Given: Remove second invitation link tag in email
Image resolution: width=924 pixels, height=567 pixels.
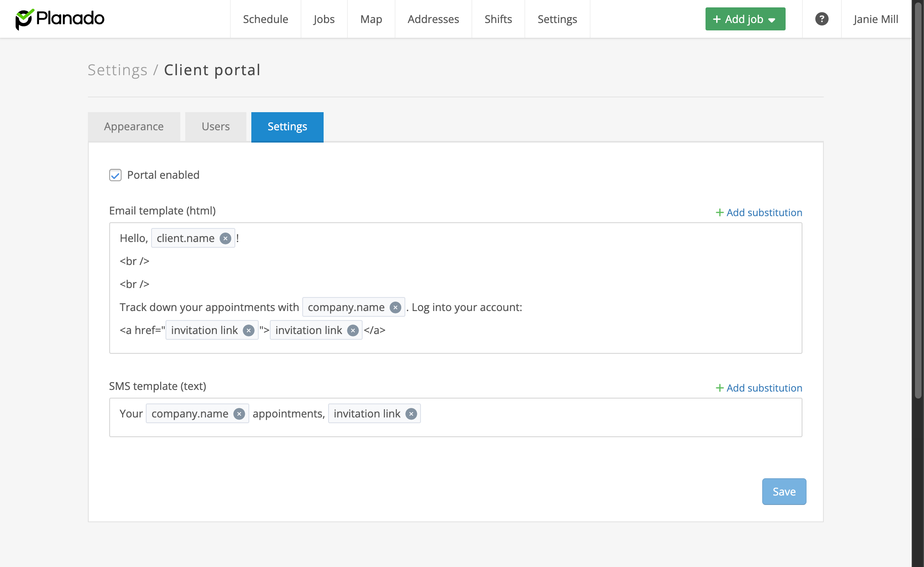Looking at the screenshot, I should [353, 330].
